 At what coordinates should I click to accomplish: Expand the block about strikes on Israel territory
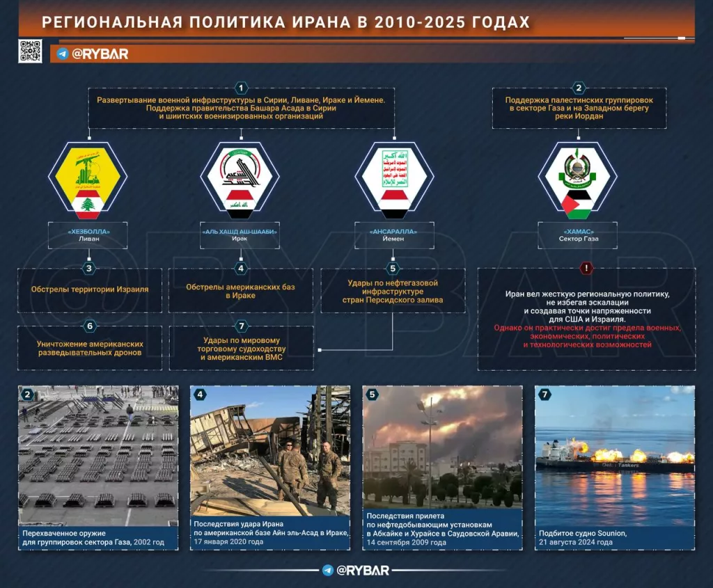(89, 288)
